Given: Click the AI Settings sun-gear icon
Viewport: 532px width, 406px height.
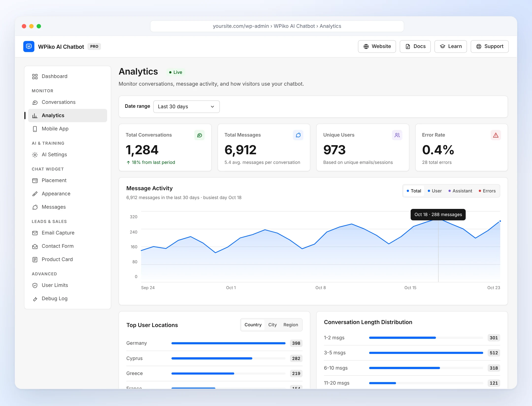Looking at the screenshot, I should click(x=35, y=155).
